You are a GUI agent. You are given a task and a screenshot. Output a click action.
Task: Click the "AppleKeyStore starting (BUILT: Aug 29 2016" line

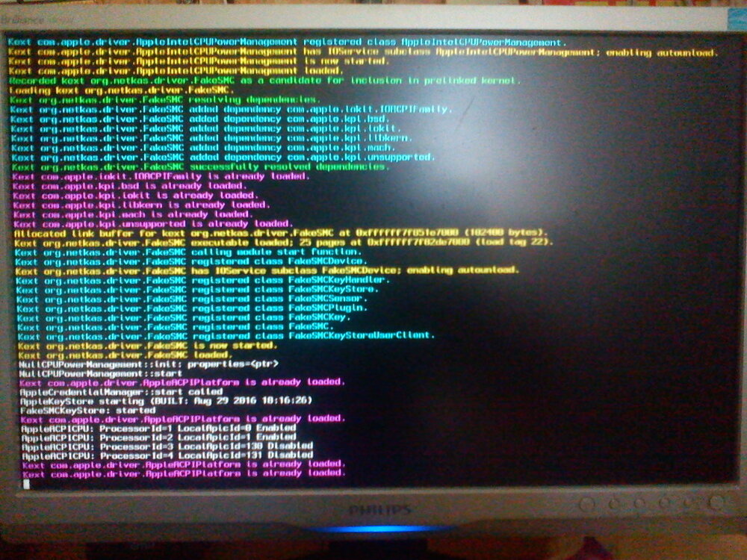point(165,400)
